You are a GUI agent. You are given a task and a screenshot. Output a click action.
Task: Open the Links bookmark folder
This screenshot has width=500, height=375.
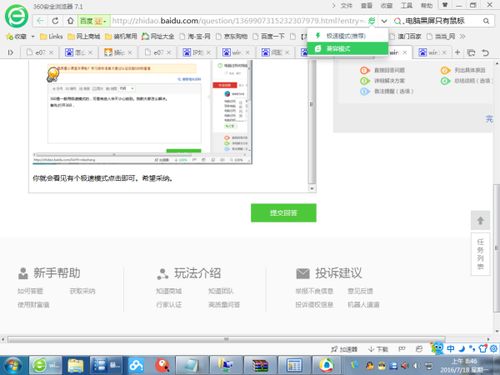click(x=51, y=36)
